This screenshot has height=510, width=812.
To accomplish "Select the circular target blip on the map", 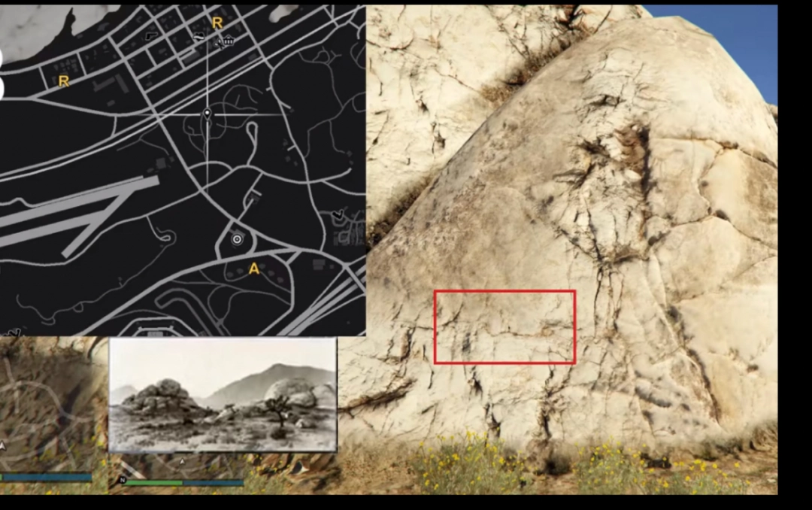I will coord(238,239).
